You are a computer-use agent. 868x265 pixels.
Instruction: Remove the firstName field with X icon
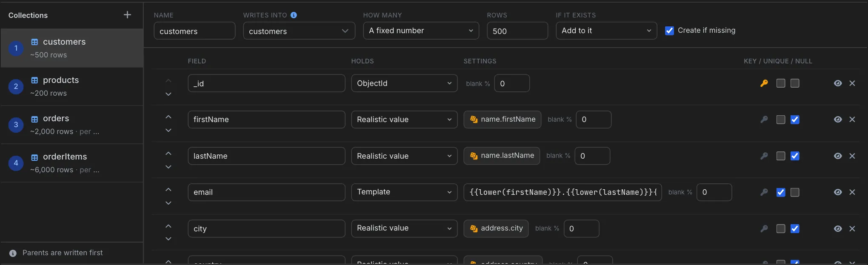(852, 120)
